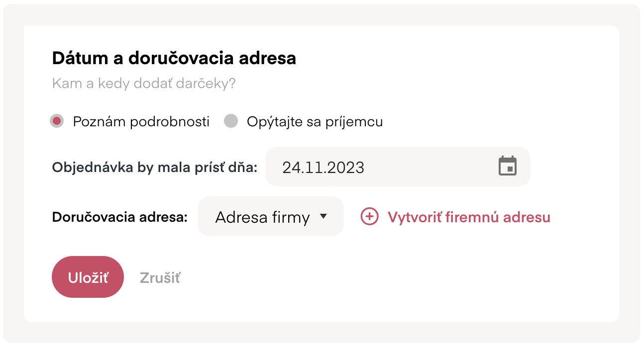
Task: Click the 'Objednávka by mala prísť dňa' label
Action: coord(155,167)
